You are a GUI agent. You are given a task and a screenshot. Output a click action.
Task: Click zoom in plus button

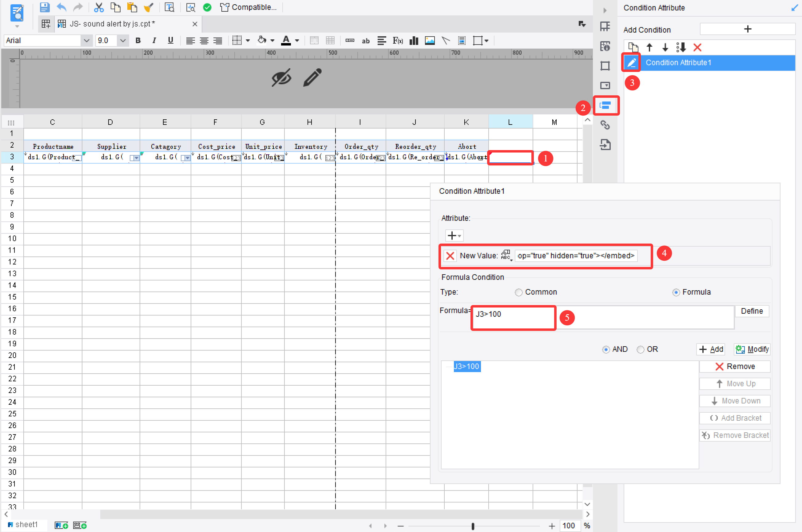(552, 526)
